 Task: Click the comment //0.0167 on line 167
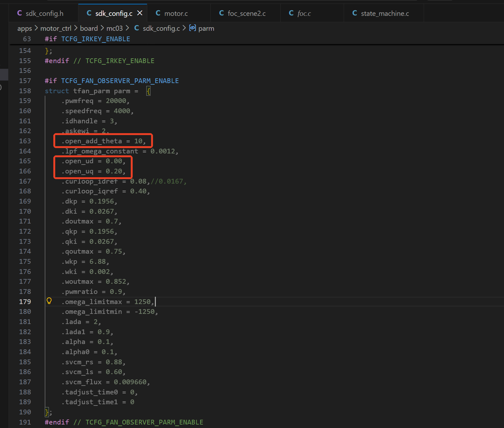(169, 181)
